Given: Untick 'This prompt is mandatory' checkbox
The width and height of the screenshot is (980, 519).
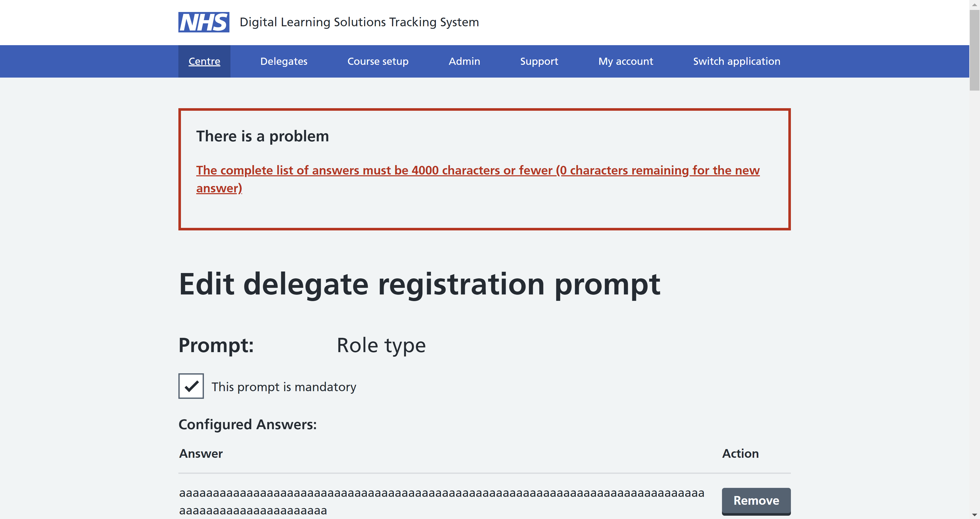Looking at the screenshot, I should point(191,386).
